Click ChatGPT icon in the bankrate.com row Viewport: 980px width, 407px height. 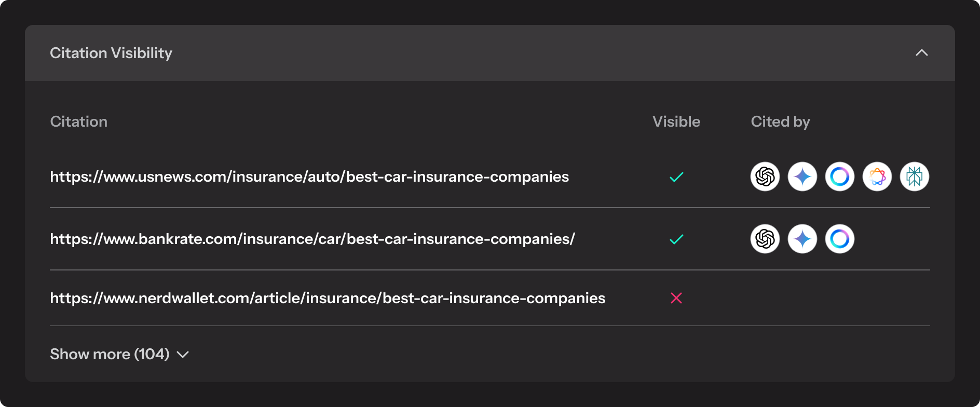tap(765, 239)
